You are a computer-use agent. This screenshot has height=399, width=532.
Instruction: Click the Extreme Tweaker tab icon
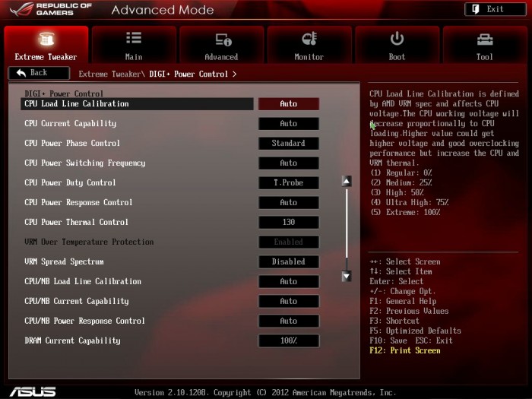click(x=46, y=39)
